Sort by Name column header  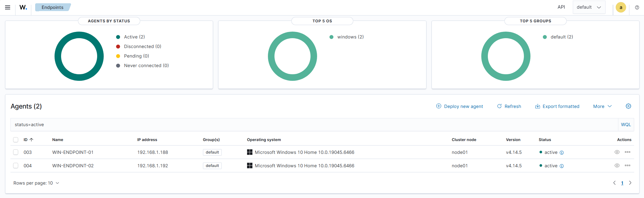[58, 140]
